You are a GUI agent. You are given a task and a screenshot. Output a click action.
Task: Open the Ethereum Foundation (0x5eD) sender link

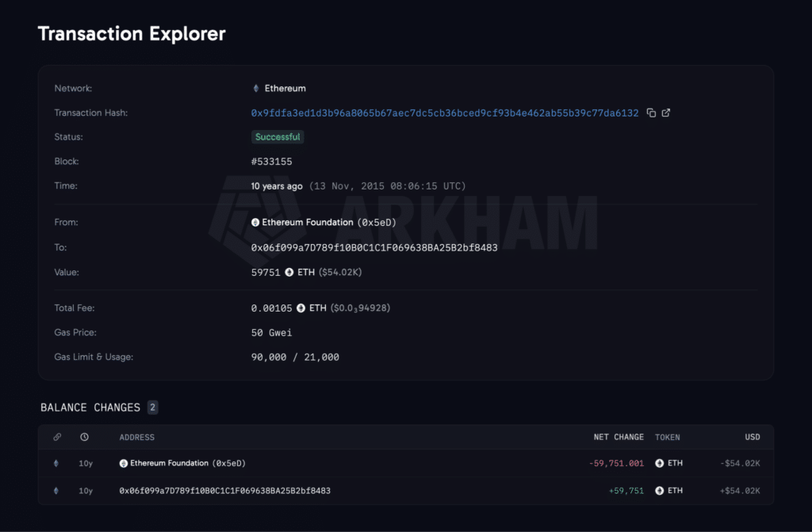[x=329, y=222]
